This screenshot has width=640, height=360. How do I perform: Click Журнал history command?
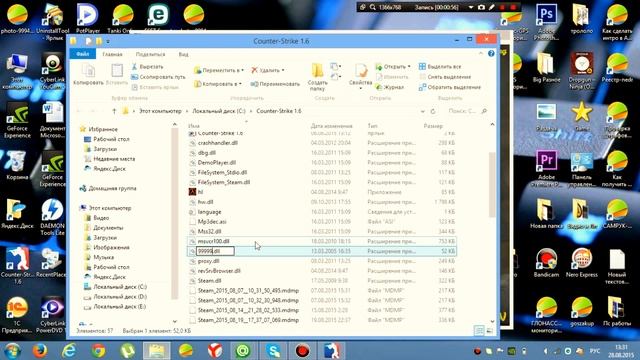tap(390, 87)
